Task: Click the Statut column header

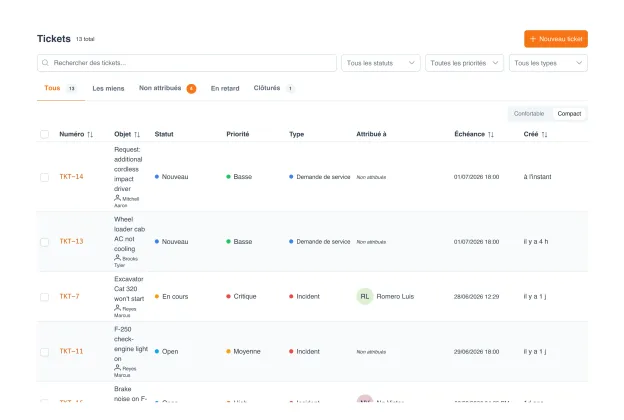Action: (x=164, y=135)
